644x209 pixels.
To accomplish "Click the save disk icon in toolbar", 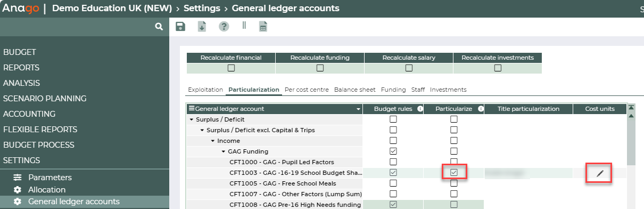I will tap(180, 27).
